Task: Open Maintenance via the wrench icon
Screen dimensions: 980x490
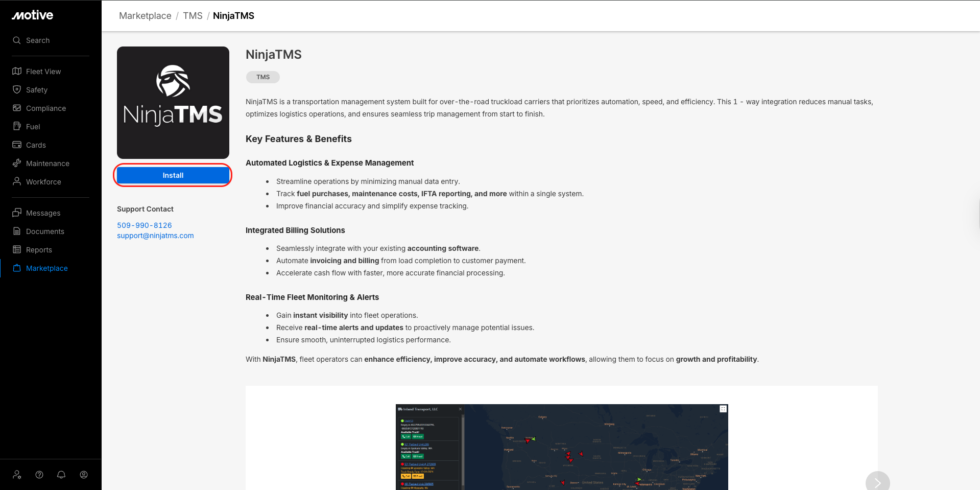Action: (17, 163)
